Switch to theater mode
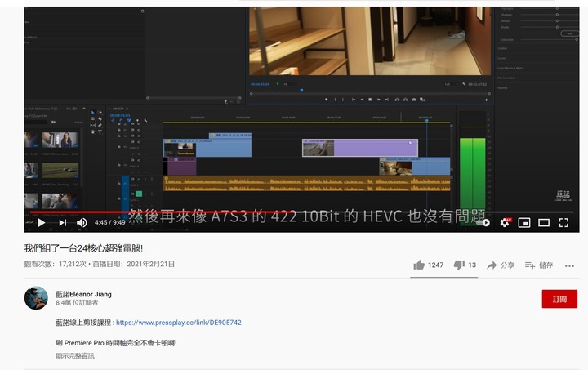Image resolution: width=588 pixels, height=370 pixels. click(544, 223)
